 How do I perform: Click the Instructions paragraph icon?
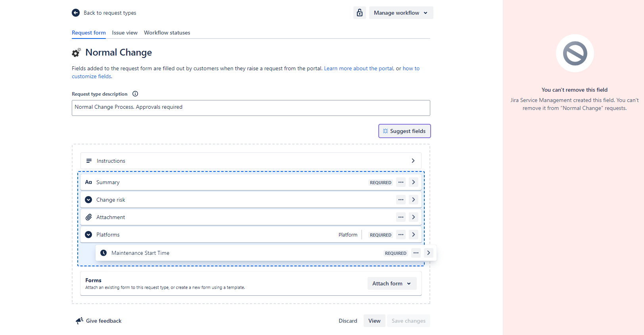tap(89, 161)
